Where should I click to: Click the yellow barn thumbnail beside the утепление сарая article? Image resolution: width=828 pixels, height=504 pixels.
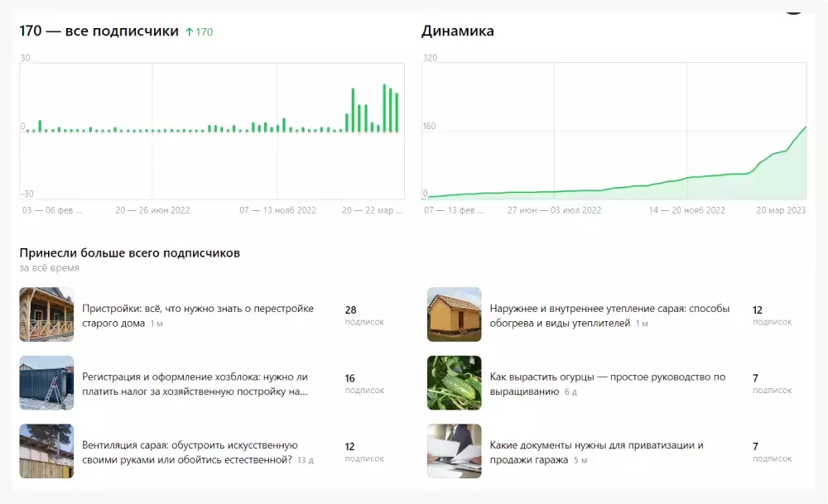(454, 314)
